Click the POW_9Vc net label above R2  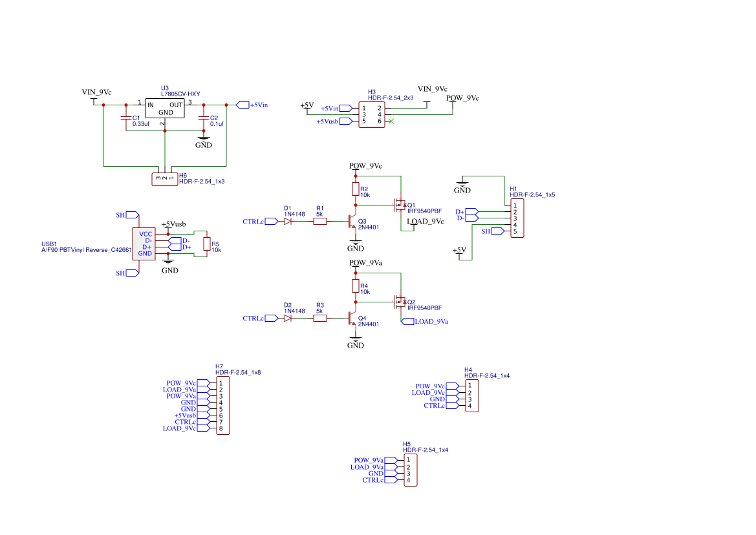[x=367, y=166]
